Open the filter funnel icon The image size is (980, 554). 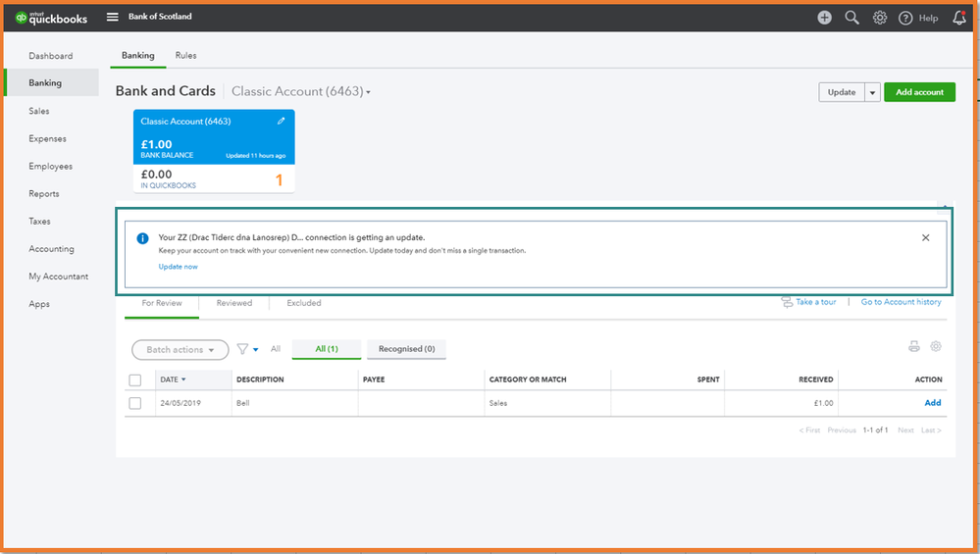pyautogui.click(x=242, y=349)
